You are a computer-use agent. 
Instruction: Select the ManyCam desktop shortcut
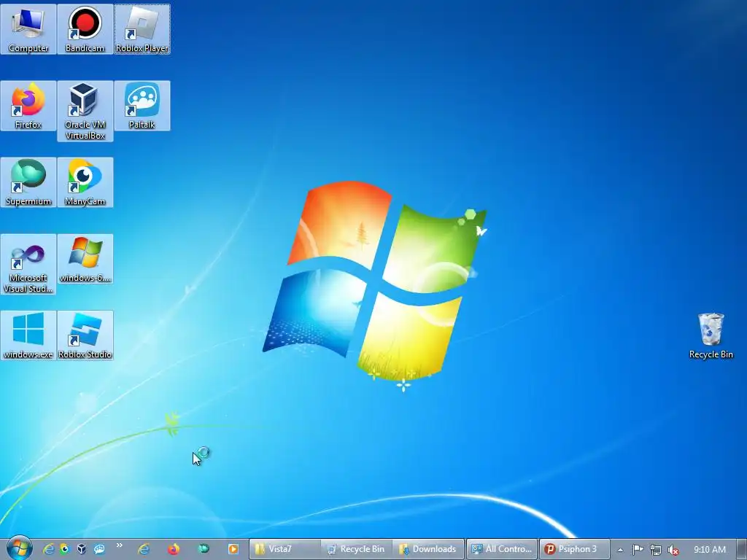tap(85, 182)
